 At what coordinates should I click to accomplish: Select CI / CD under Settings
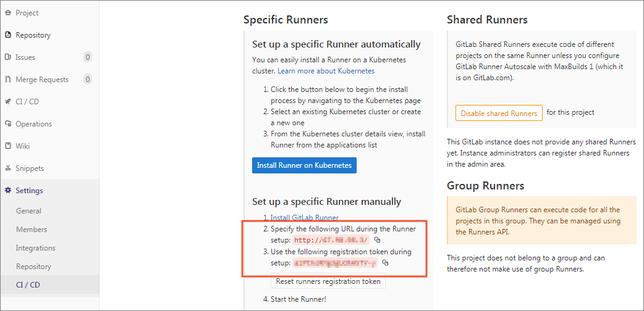click(27, 285)
